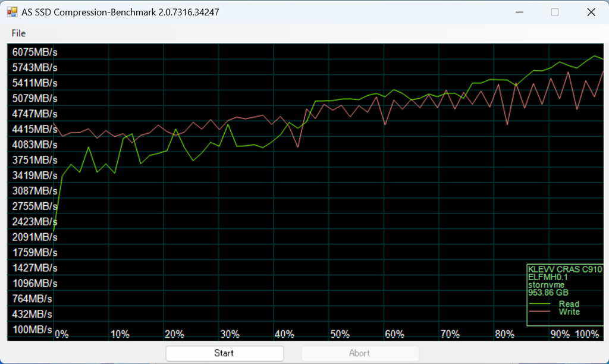Select the 2423MB/s axis label
Image resolution: width=609 pixels, height=364 pixels.
point(34,222)
